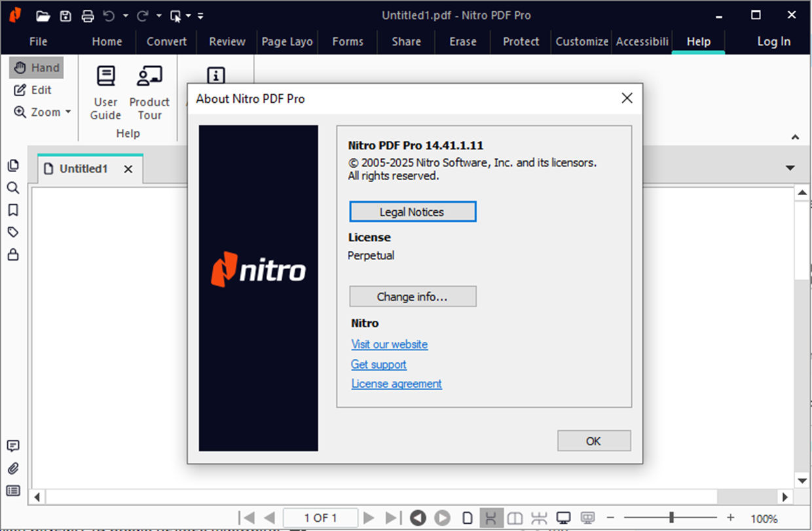Follow the Visit our website link
Image resolution: width=812 pixels, height=531 pixels.
pyautogui.click(x=389, y=344)
